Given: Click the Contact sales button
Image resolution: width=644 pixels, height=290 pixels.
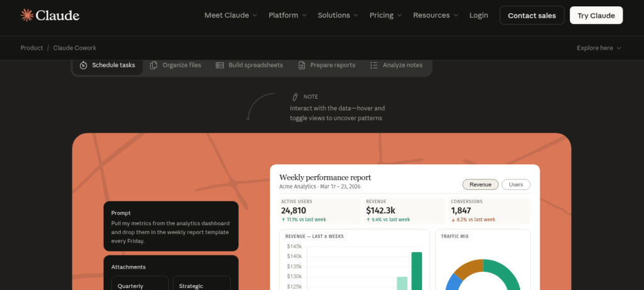Looking at the screenshot, I should pos(532,16).
